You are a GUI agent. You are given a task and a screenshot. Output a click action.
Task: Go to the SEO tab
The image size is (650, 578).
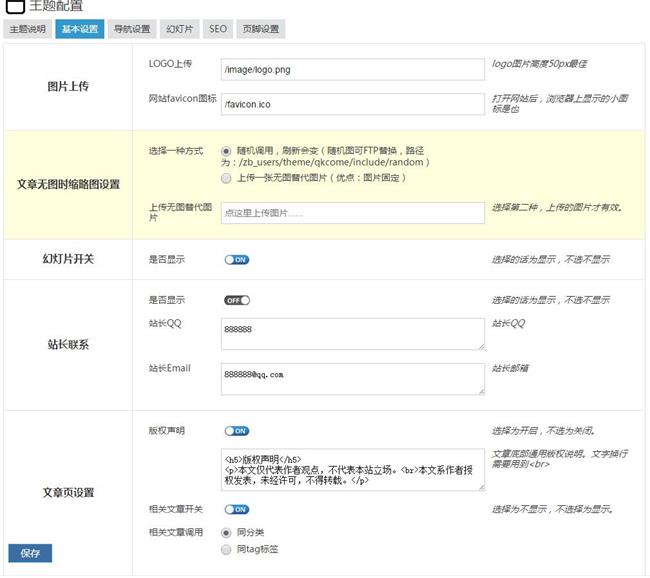(x=218, y=29)
